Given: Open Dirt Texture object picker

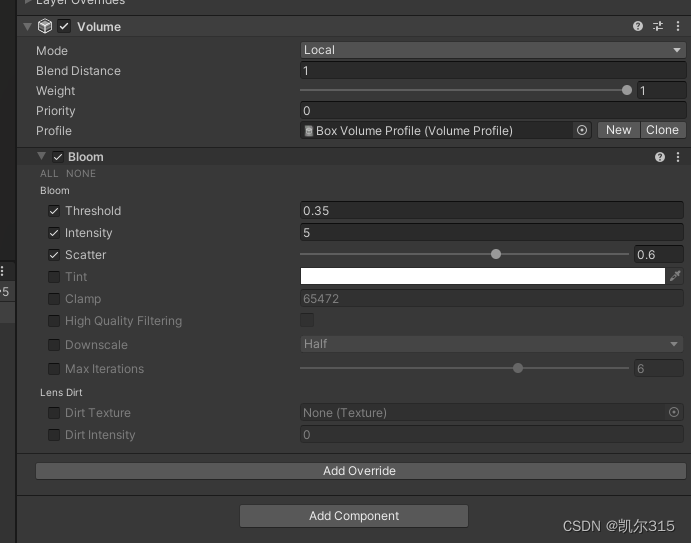Looking at the screenshot, I should point(674,412).
